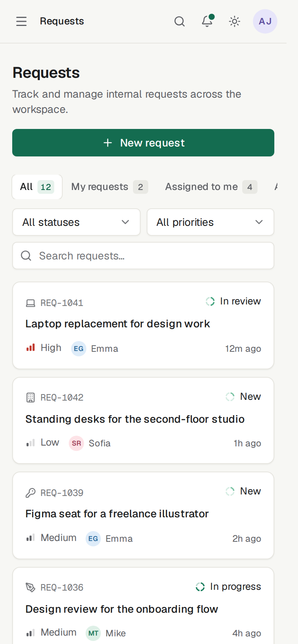Viewport: 298px width, 644px height.
Task: Click key icon beside REQ-1039
Action: (31, 493)
